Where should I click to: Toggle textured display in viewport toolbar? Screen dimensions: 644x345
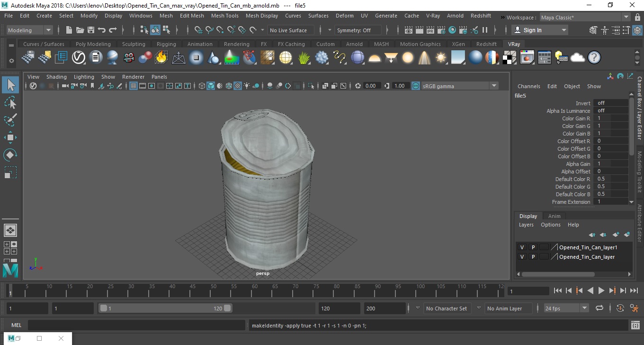[238, 86]
